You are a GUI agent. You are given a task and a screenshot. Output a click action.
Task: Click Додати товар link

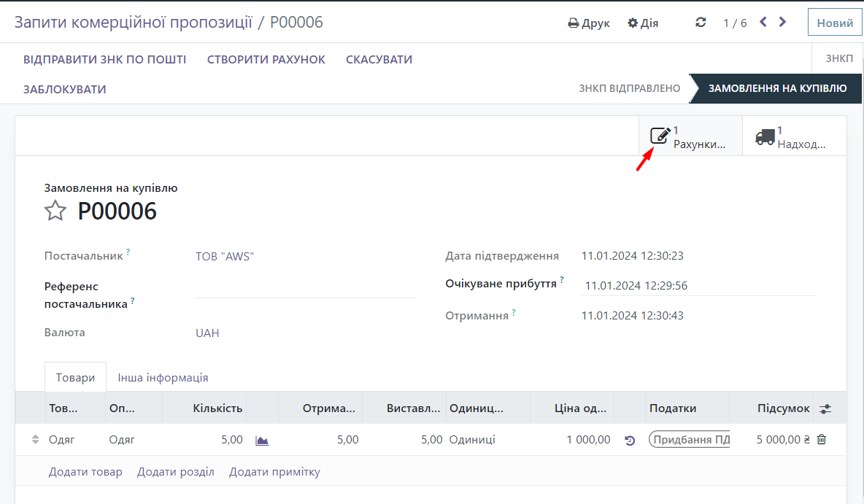coord(85,472)
